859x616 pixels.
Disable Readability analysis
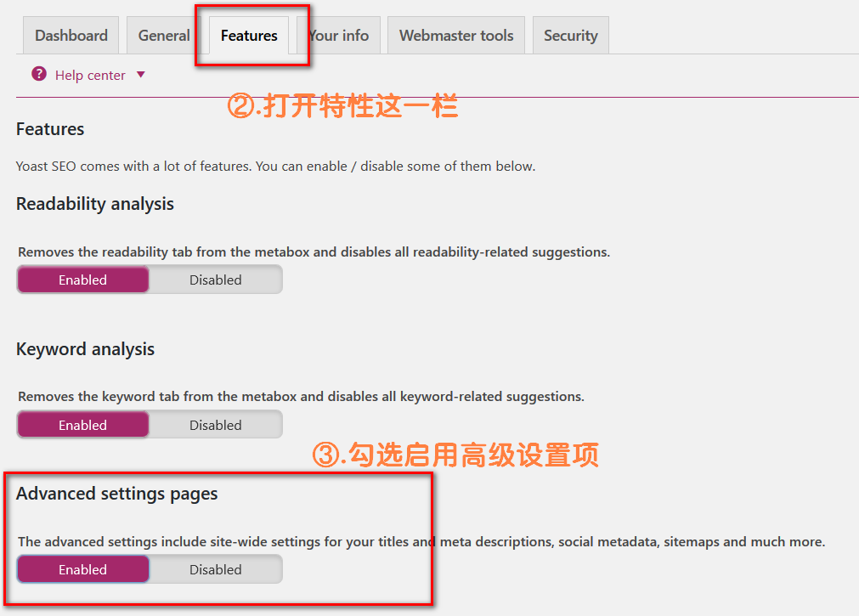tap(216, 280)
